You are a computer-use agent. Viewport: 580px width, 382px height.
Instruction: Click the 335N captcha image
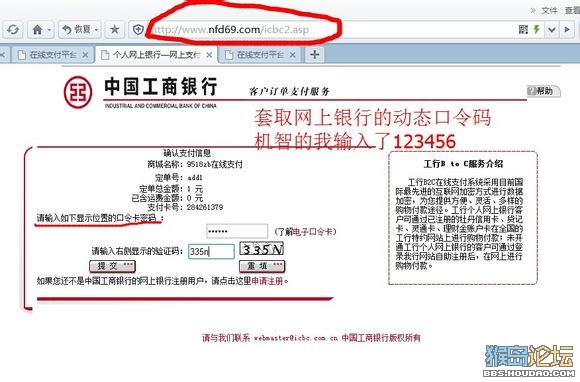pyautogui.click(x=262, y=249)
